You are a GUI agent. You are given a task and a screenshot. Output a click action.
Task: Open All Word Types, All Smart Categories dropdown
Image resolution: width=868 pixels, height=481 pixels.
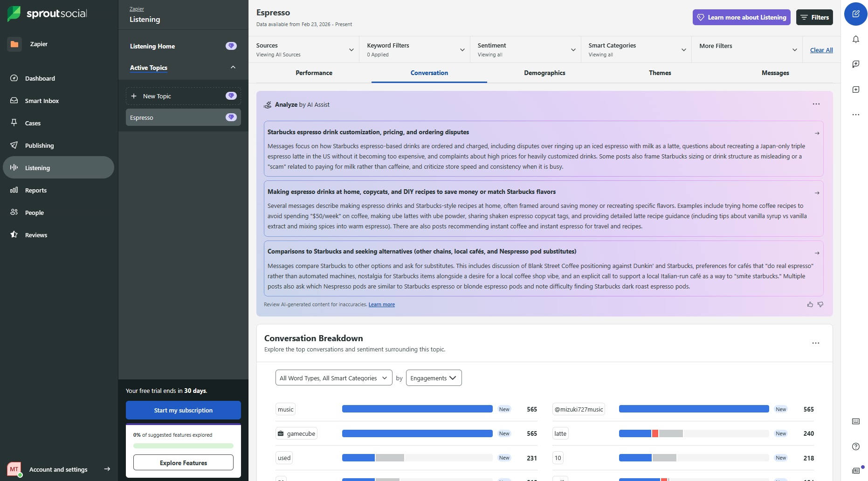pyautogui.click(x=334, y=378)
